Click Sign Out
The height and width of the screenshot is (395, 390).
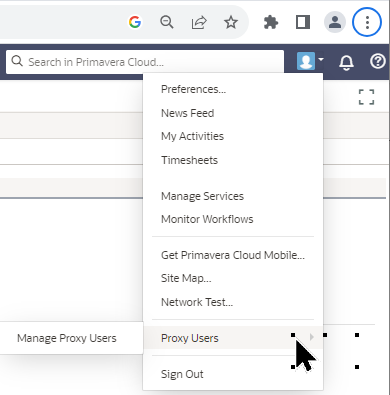[182, 374]
